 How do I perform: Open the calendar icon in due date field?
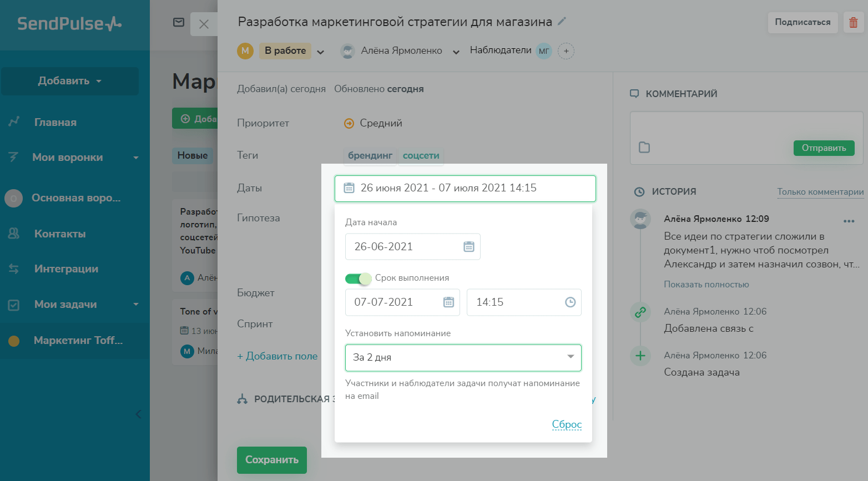[448, 302]
